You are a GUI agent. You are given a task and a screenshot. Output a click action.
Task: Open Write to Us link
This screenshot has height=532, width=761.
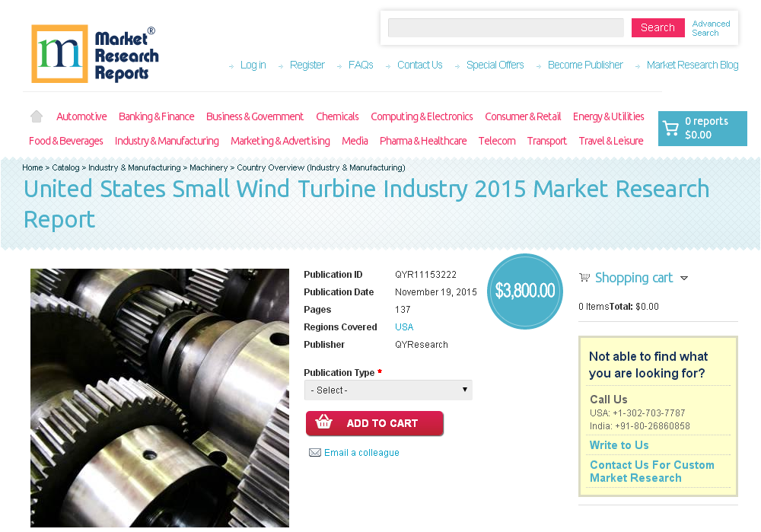[619, 445]
